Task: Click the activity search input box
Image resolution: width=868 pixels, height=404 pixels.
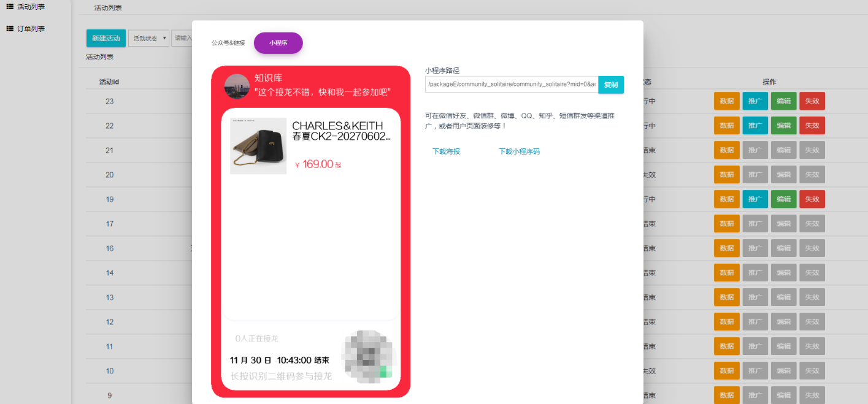Action: (182, 38)
